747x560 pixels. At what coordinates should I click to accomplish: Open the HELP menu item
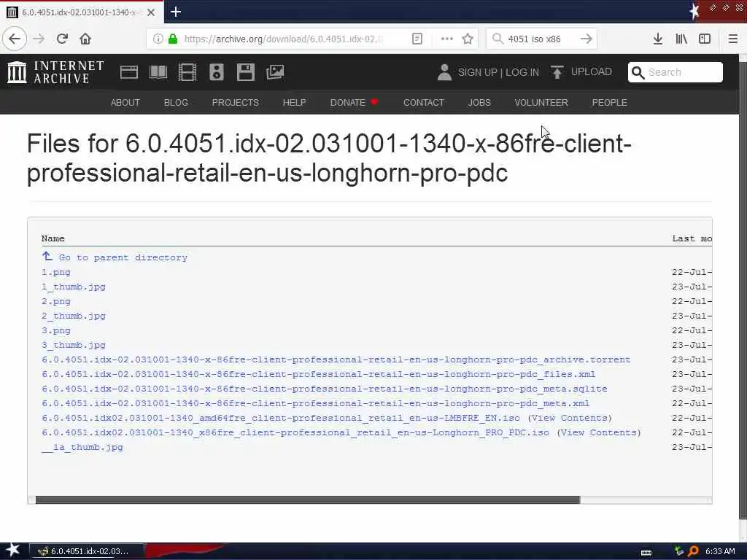pyautogui.click(x=295, y=102)
